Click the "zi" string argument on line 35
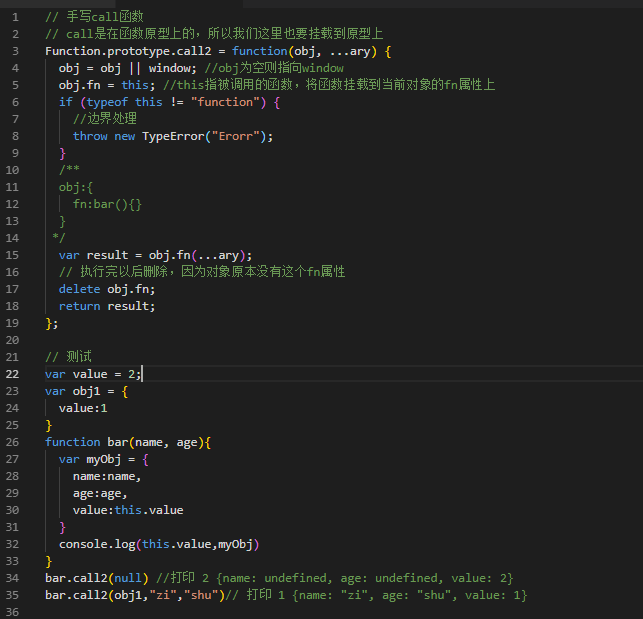The width and height of the screenshot is (643, 619). click(163, 595)
